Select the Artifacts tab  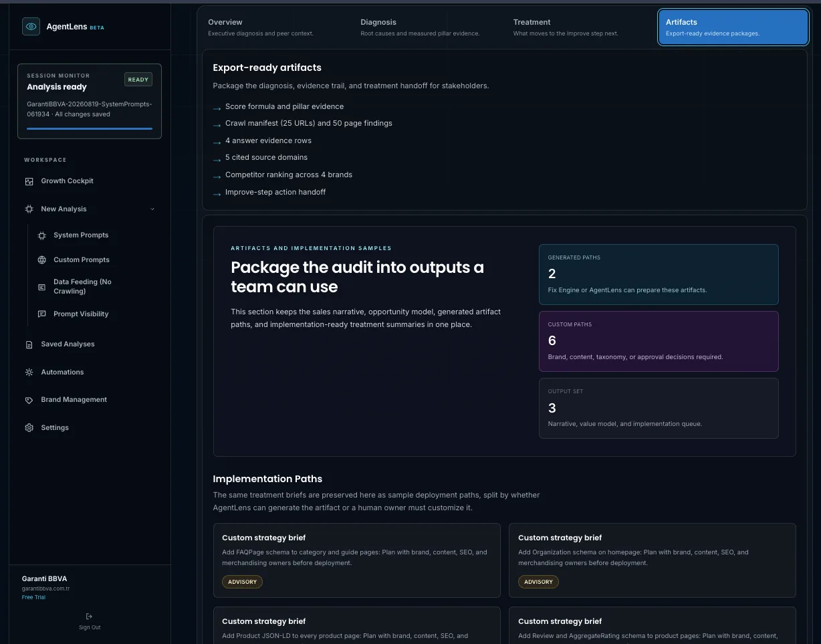coord(733,27)
